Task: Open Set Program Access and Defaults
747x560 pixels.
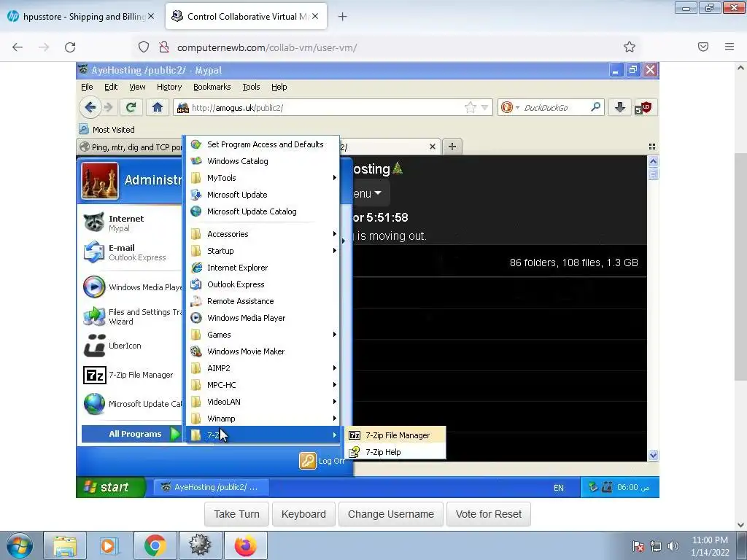Action: [263, 144]
